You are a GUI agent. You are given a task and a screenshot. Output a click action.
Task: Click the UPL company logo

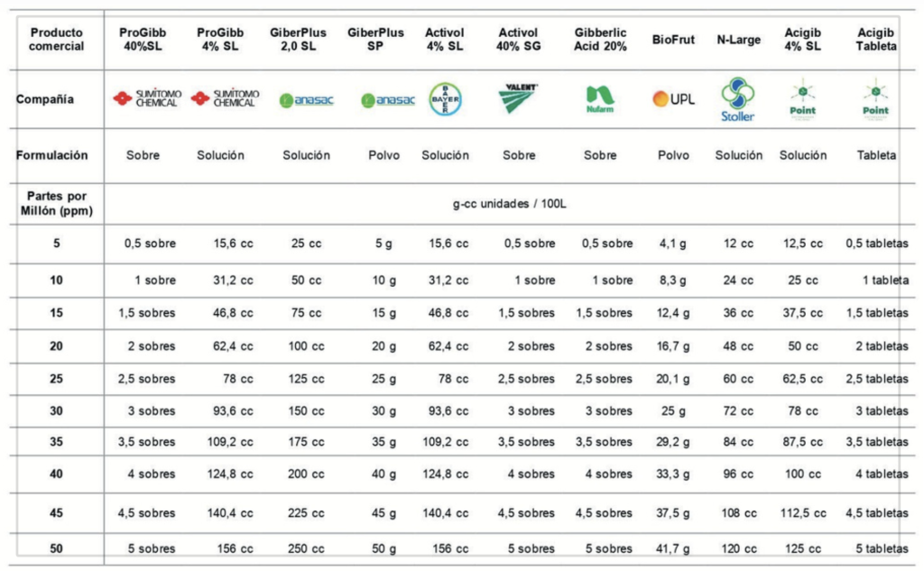pyautogui.click(x=673, y=98)
